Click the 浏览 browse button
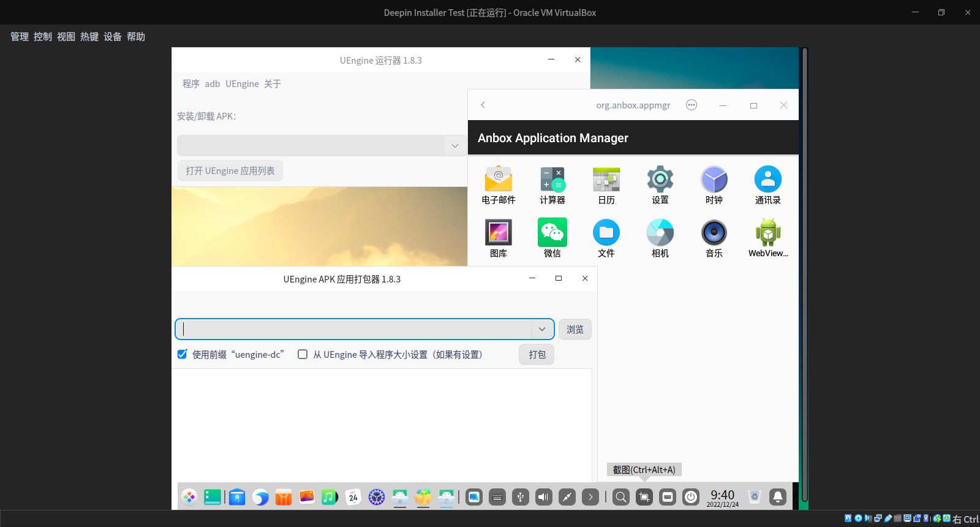 tap(575, 329)
